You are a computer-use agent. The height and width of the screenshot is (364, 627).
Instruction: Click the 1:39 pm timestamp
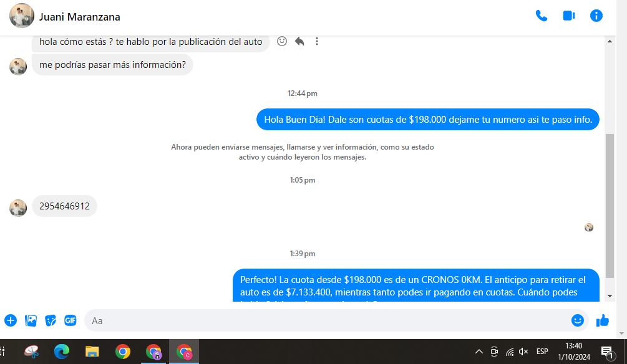pos(303,254)
